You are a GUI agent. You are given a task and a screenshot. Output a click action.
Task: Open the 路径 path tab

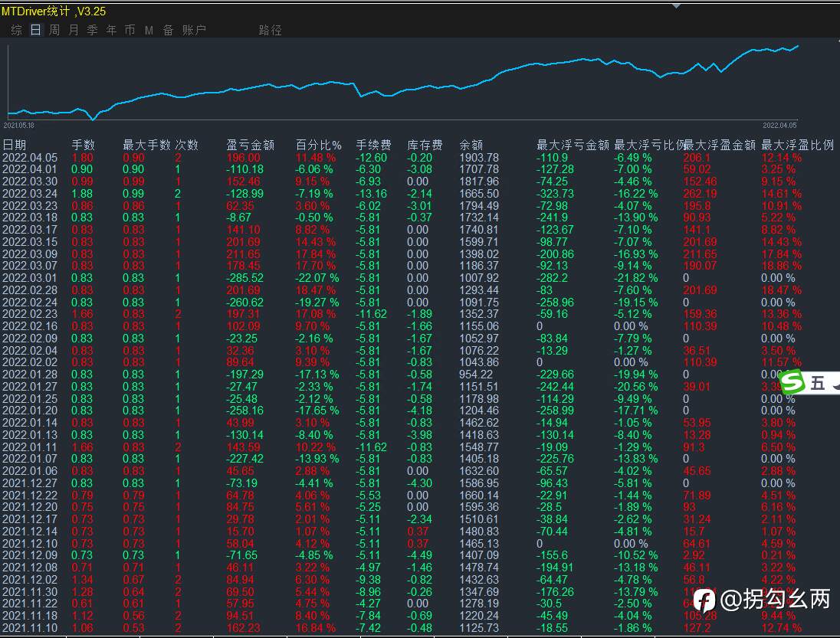tap(270, 30)
